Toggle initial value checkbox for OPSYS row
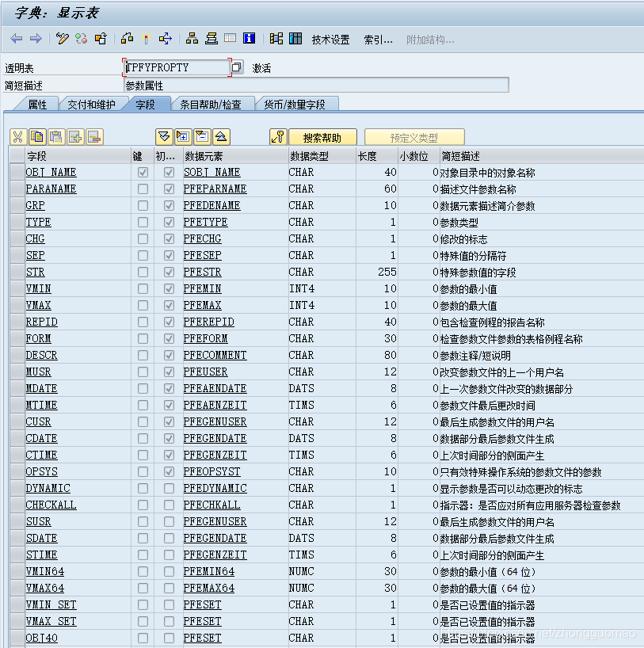The height and width of the screenshot is (648, 644). click(169, 471)
